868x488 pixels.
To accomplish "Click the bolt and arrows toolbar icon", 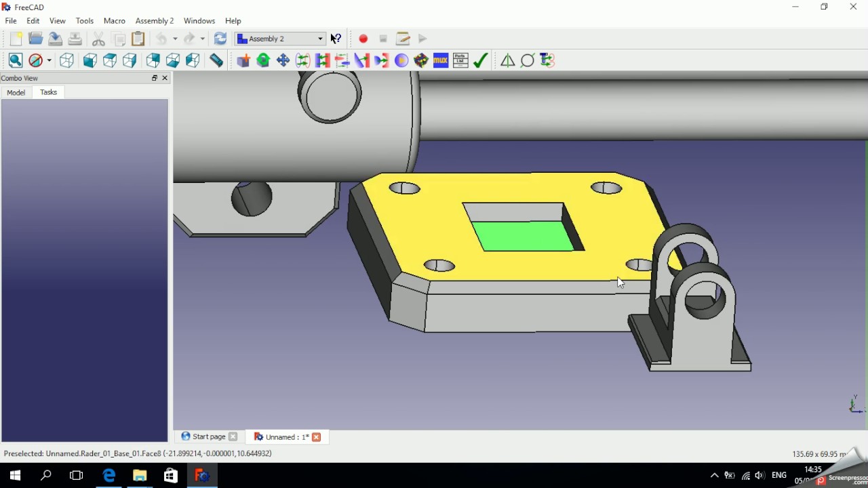I will pos(547,60).
